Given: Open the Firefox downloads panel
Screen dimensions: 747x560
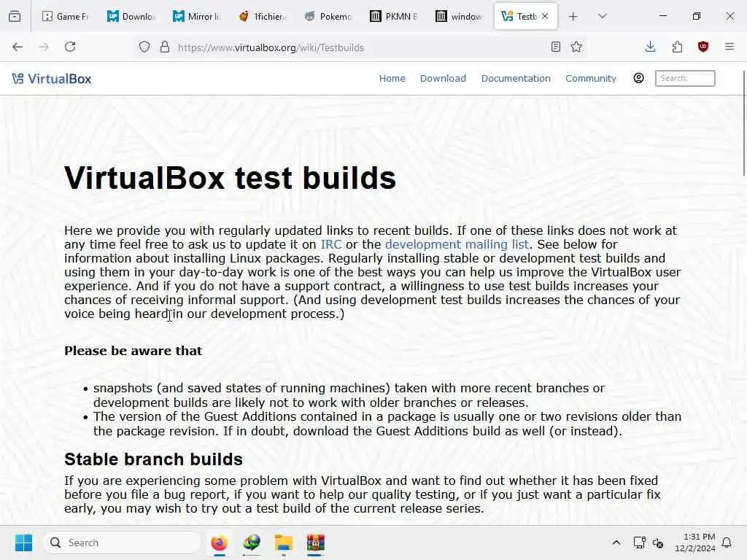Looking at the screenshot, I should pos(650,47).
